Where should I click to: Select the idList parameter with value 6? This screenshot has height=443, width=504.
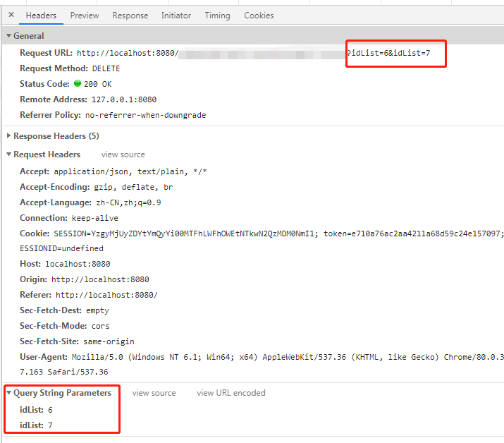click(36, 410)
